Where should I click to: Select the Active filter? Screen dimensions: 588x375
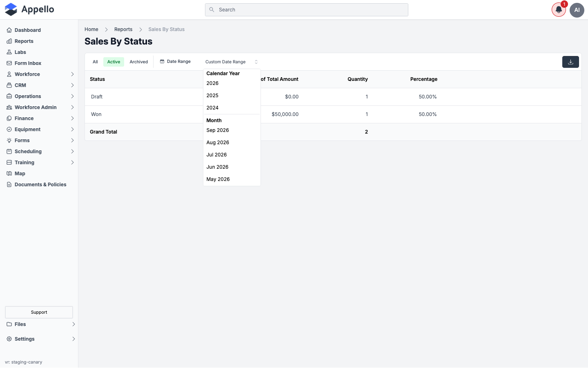pyautogui.click(x=114, y=62)
